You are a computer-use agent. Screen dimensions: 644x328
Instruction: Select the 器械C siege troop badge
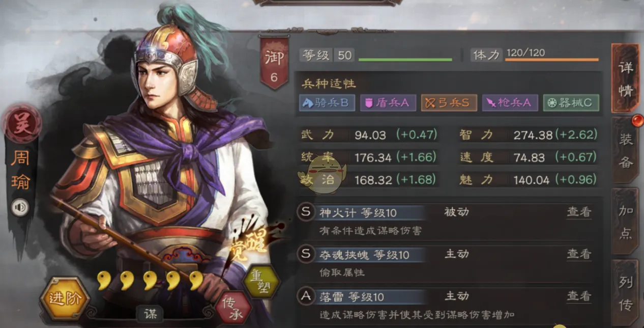(x=571, y=103)
